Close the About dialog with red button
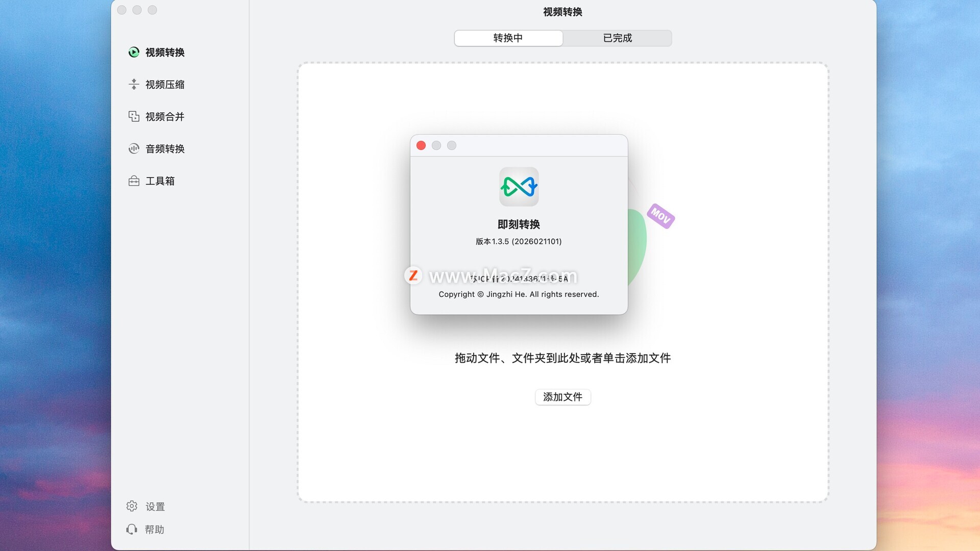This screenshot has width=980, height=551. click(421, 145)
